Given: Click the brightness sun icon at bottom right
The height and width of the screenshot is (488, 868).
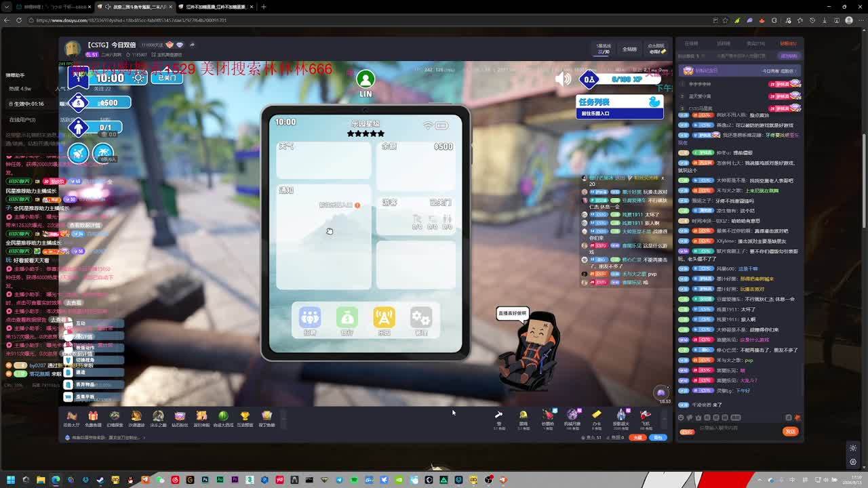Looking at the screenshot, I should pyautogui.click(x=853, y=449).
